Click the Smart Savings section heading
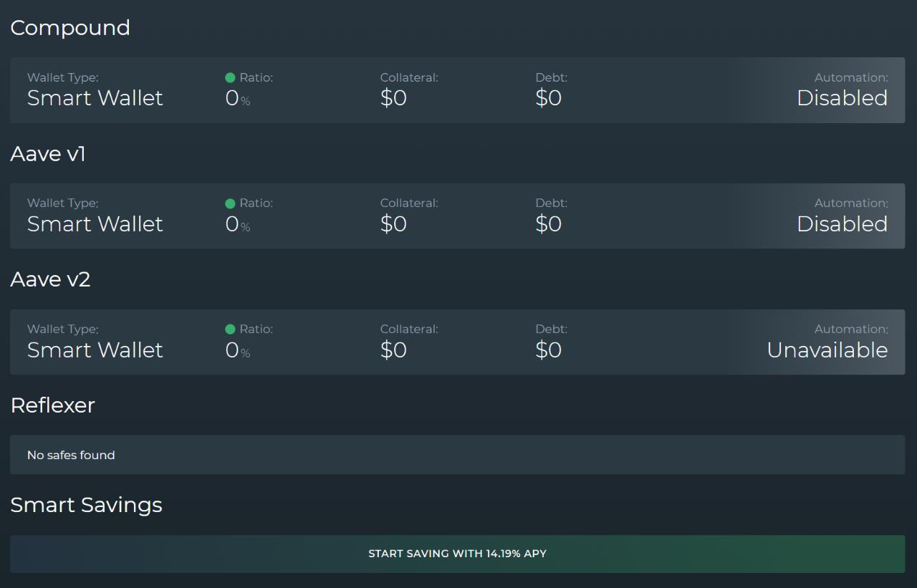The height and width of the screenshot is (588, 917). [x=86, y=505]
